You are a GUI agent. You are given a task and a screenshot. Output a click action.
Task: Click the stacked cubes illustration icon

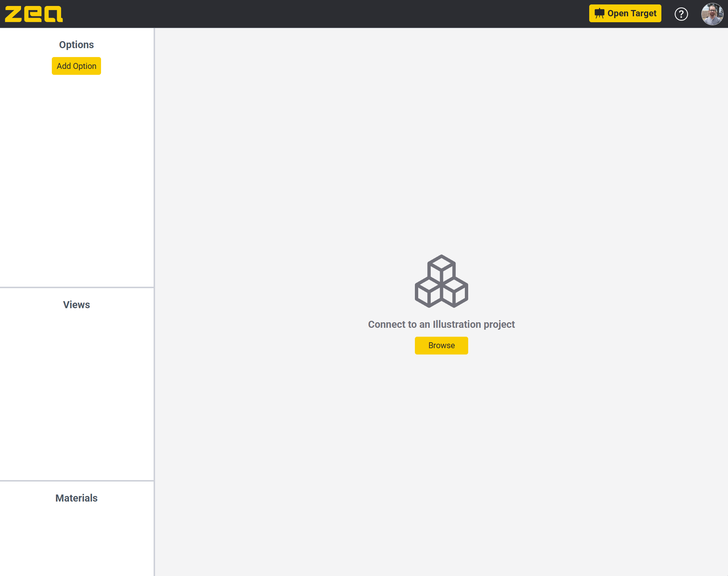(x=441, y=281)
